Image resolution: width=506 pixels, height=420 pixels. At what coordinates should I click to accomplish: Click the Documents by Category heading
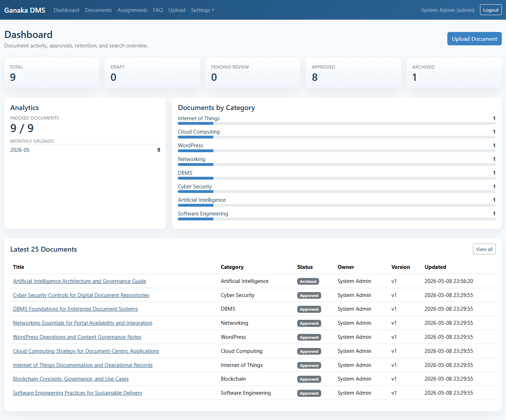tap(216, 108)
